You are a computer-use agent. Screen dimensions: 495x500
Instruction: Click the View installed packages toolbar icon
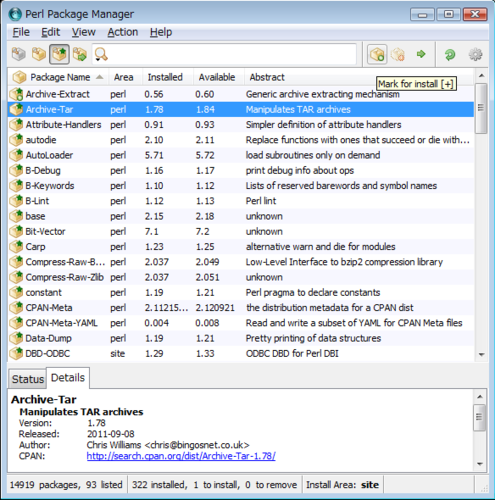coord(39,54)
